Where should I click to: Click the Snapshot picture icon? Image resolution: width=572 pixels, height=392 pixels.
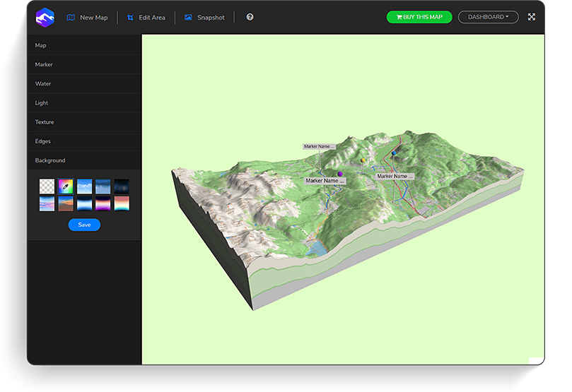pyautogui.click(x=188, y=18)
